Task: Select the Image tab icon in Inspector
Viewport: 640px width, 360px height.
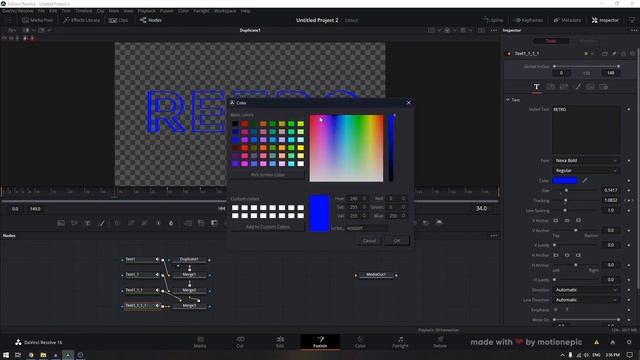Action: click(590, 87)
